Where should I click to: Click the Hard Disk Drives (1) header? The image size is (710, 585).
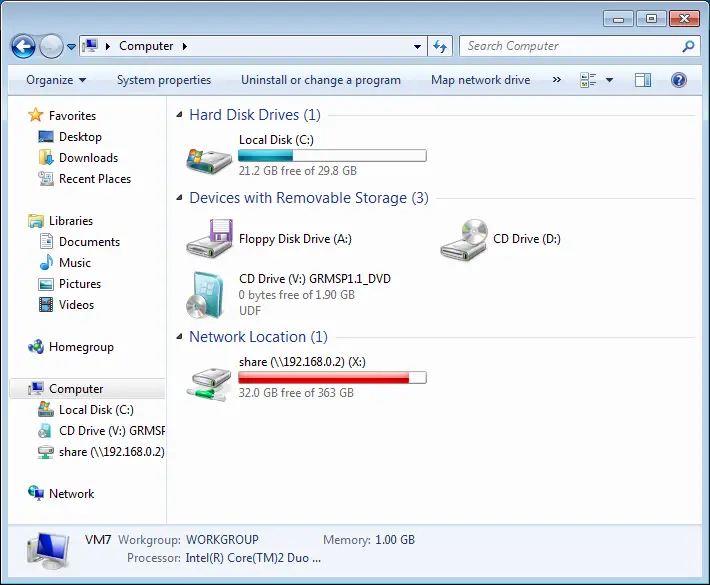(255, 115)
